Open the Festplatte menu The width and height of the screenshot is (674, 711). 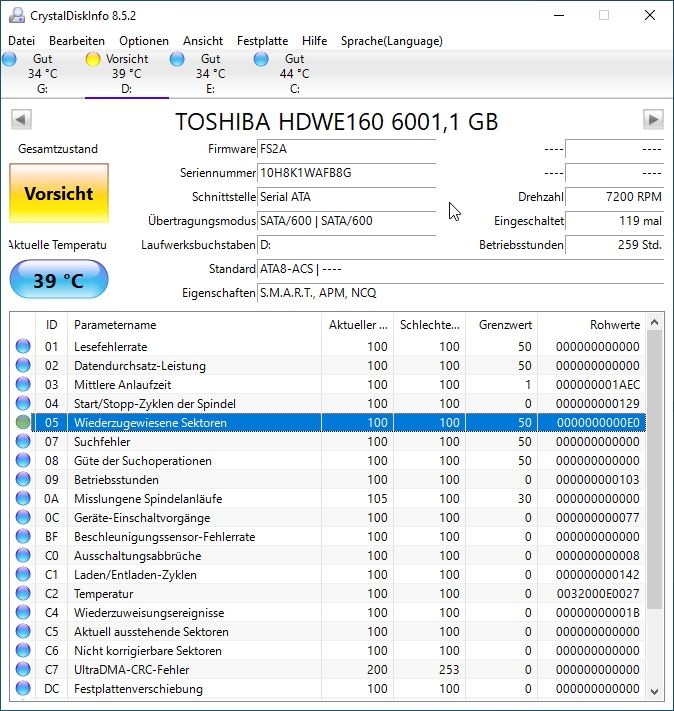pos(262,41)
